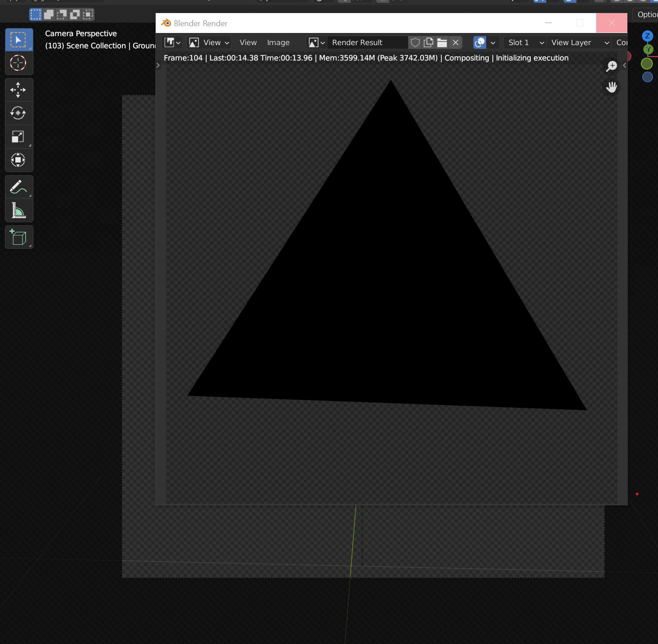Close the Blender Render window
The image size is (658, 644).
tap(612, 23)
